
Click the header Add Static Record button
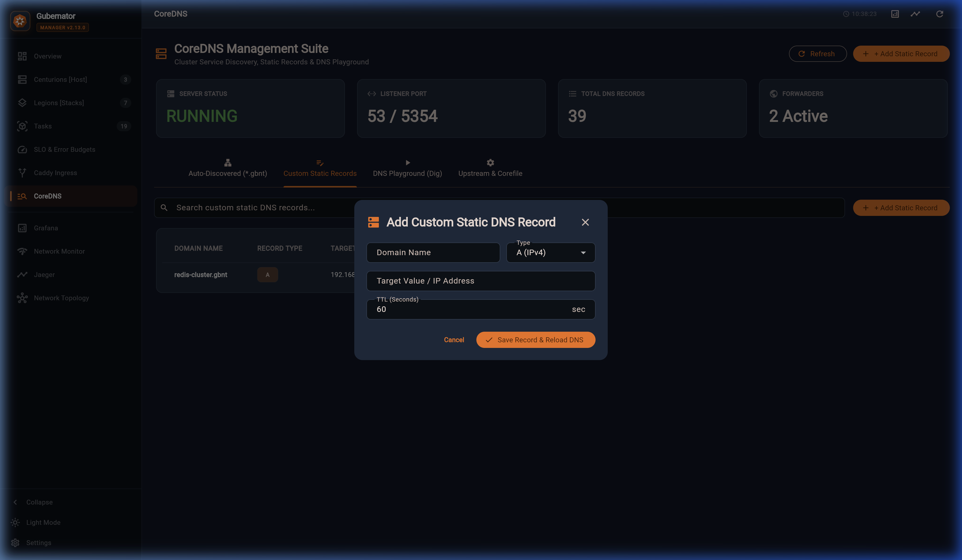click(901, 54)
